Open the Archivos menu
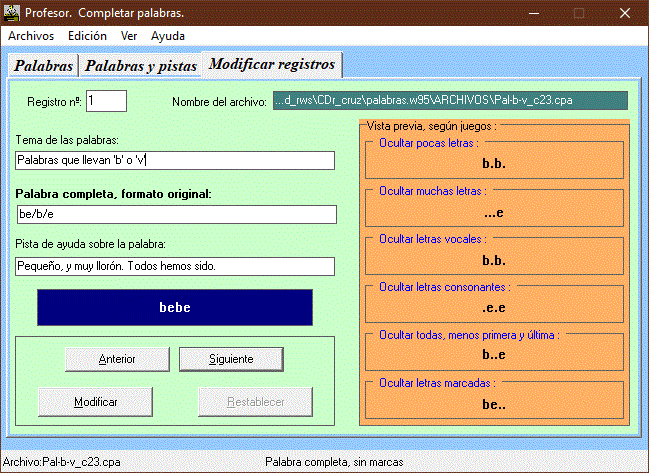649x473 pixels. [31, 36]
